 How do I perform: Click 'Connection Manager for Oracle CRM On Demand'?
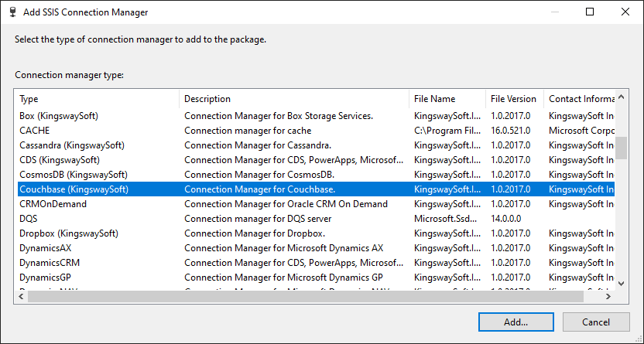[x=286, y=204]
